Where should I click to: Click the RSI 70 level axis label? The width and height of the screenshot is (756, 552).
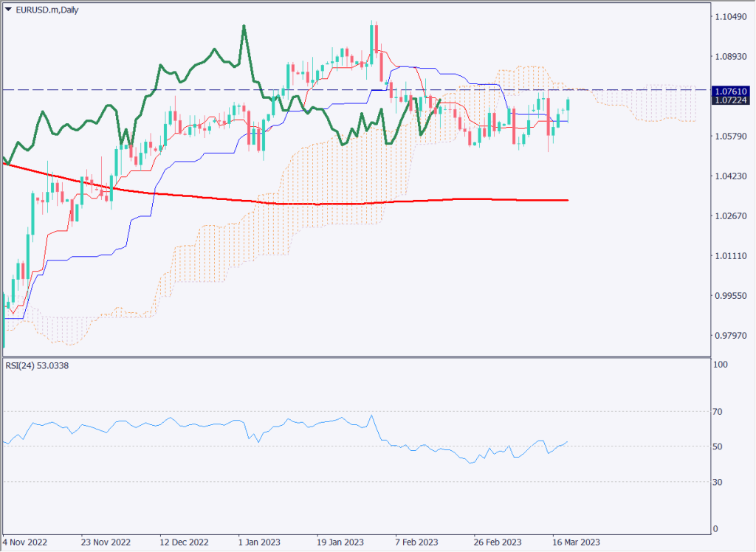(718, 411)
